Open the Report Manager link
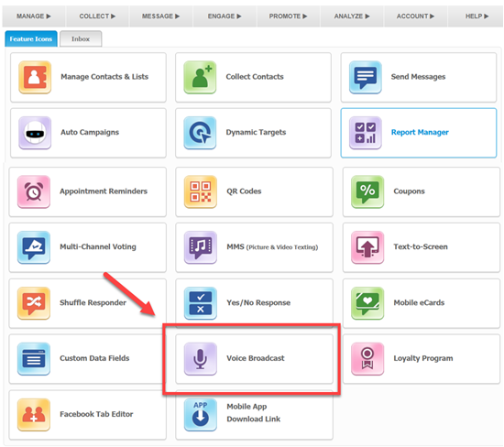 coord(420,132)
